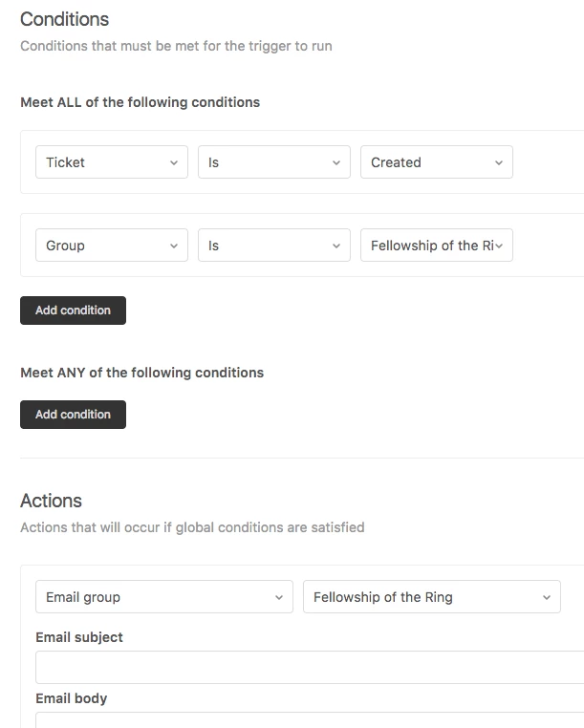Click Add condition under Meet ANY
This screenshot has height=728, width=584.
(x=73, y=415)
